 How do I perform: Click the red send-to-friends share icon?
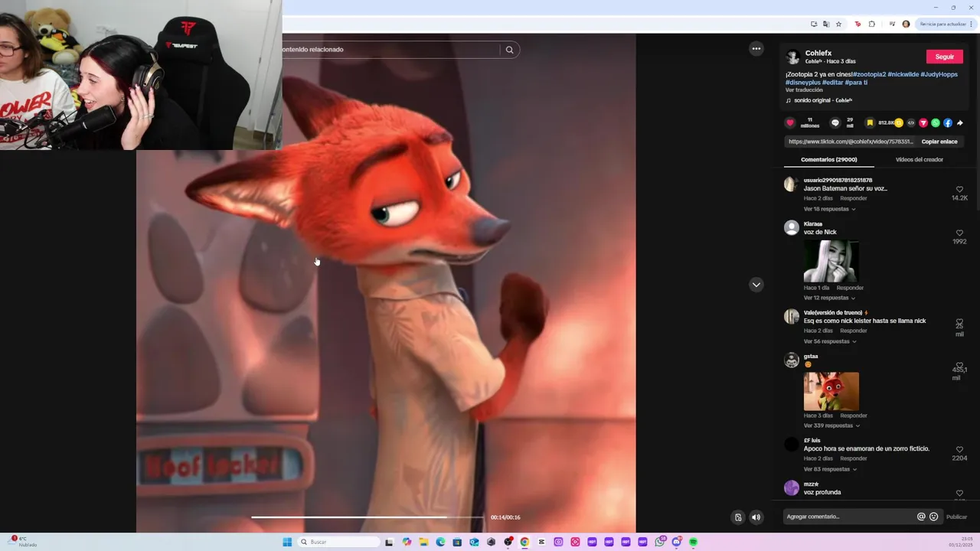coord(923,122)
